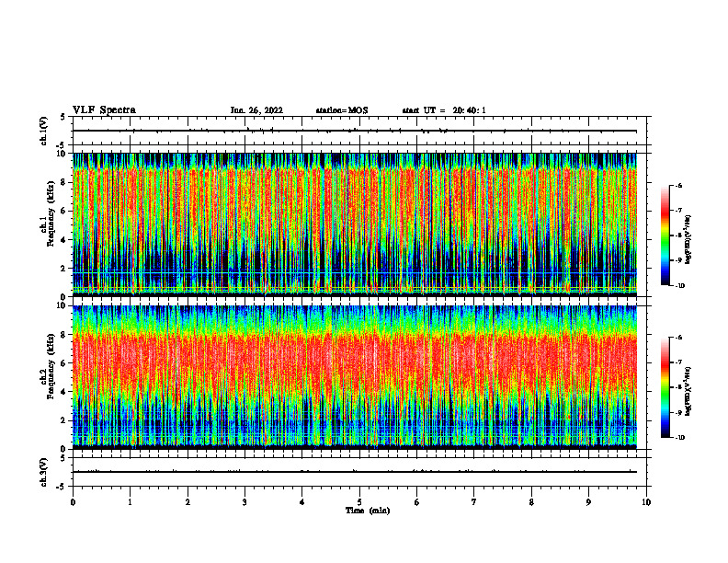Click the "ch.3(V)" axis label
The image size is (728, 563).
pos(44,472)
